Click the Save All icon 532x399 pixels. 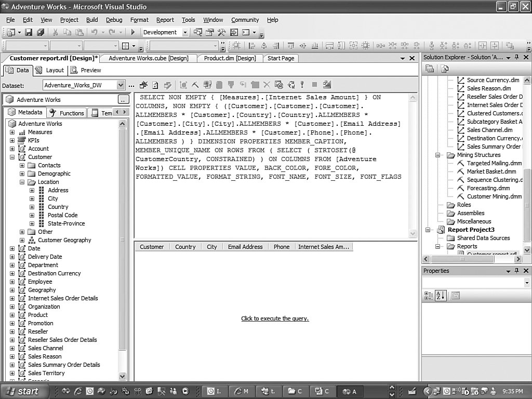click(41, 32)
